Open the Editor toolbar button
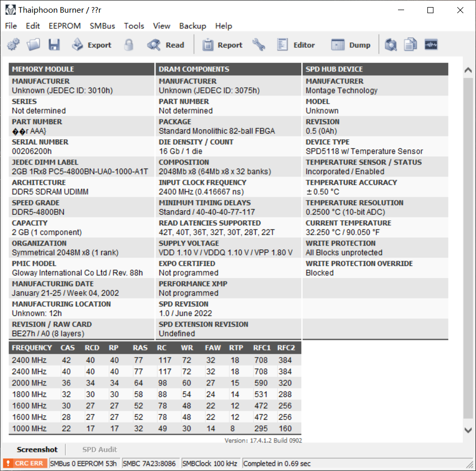The height and width of the screenshot is (471, 476). 296,45
